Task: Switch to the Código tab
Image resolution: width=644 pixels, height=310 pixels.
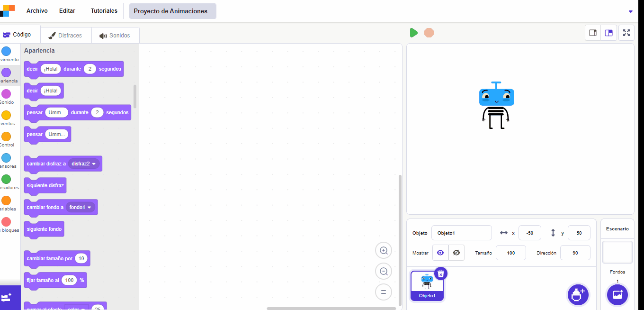Action: 20,35
